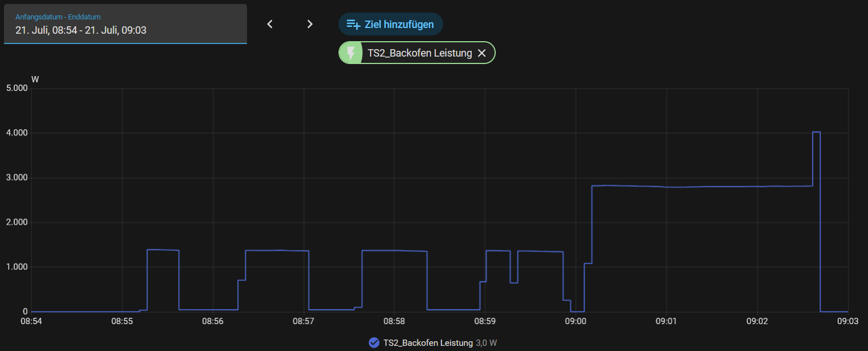The width and height of the screenshot is (868, 351).
Task: Click the add-list icon beside Ziel hinzufügen
Action: coord(354,25)
